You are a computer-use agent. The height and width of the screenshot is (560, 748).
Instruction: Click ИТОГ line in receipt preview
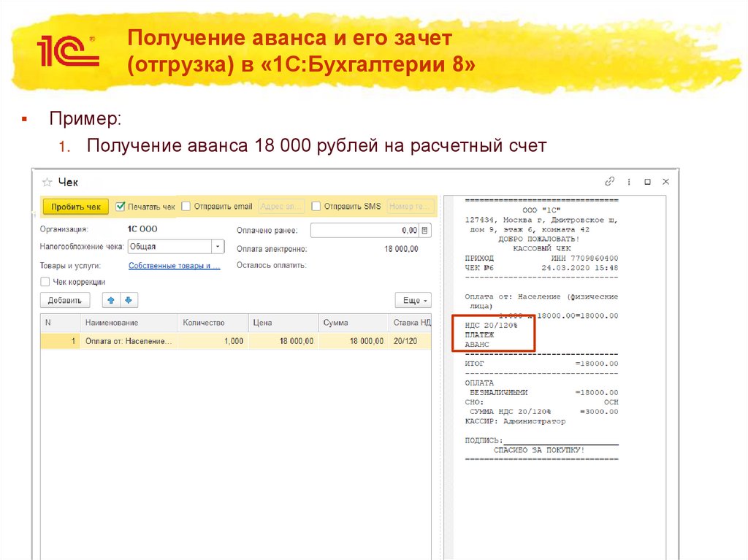[541, 364]
